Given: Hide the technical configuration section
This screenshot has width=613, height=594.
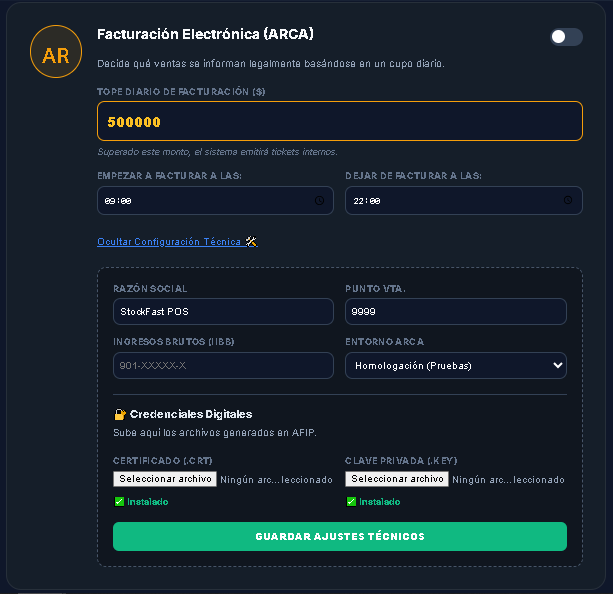Looking at the screenshot, I should pyautogui.click(x=169, y=241).
